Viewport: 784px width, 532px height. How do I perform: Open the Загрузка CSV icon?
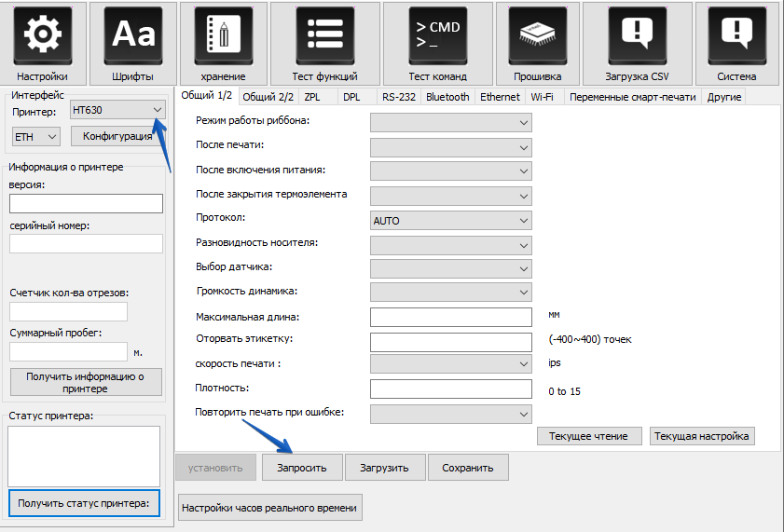[637, 35]
